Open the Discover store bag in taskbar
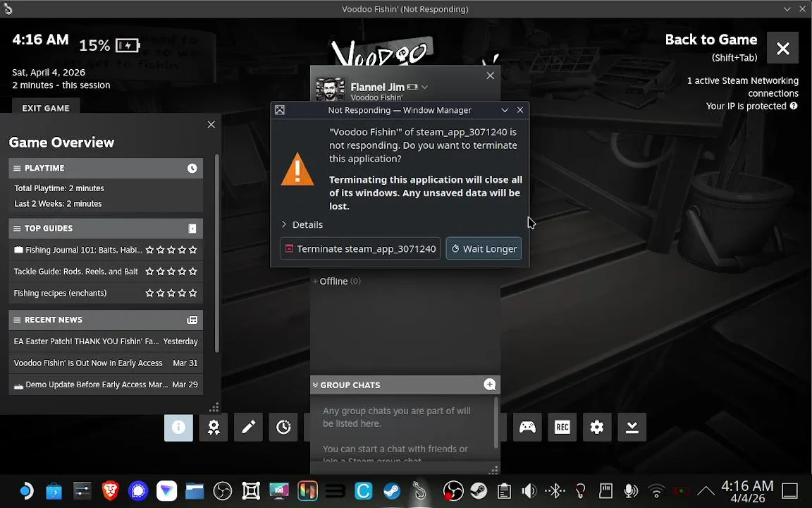This screenshot has height=508, width=812. 54,490
